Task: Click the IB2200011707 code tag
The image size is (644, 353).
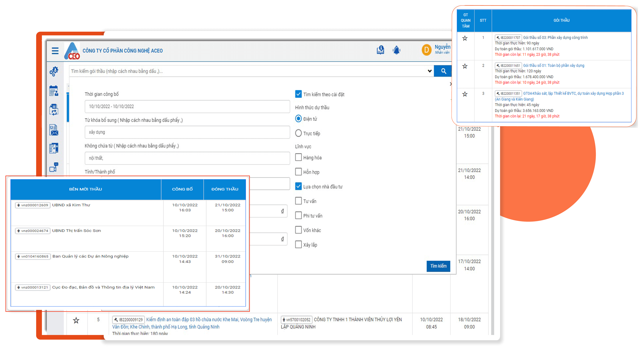Action: [508, 38]
